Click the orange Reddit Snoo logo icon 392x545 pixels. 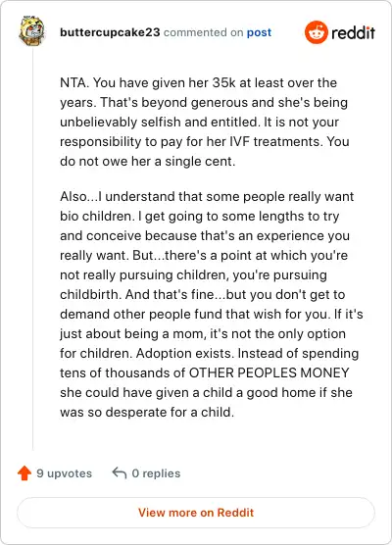317,32
